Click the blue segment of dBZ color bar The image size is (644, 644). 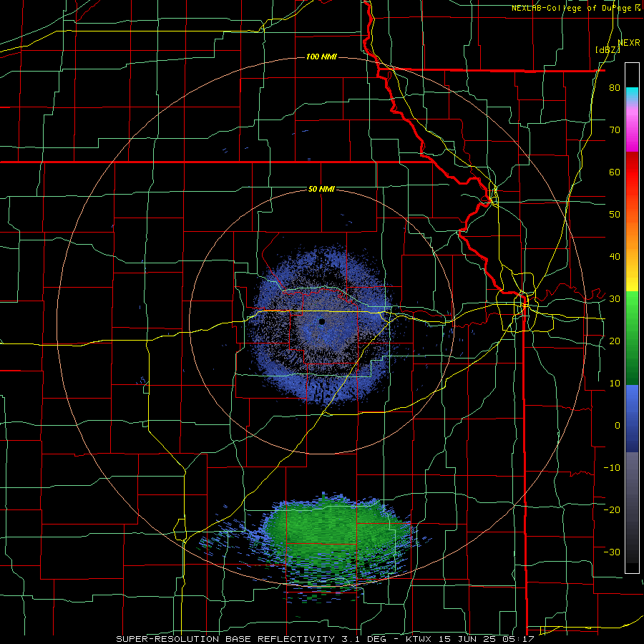pos(632,419)
